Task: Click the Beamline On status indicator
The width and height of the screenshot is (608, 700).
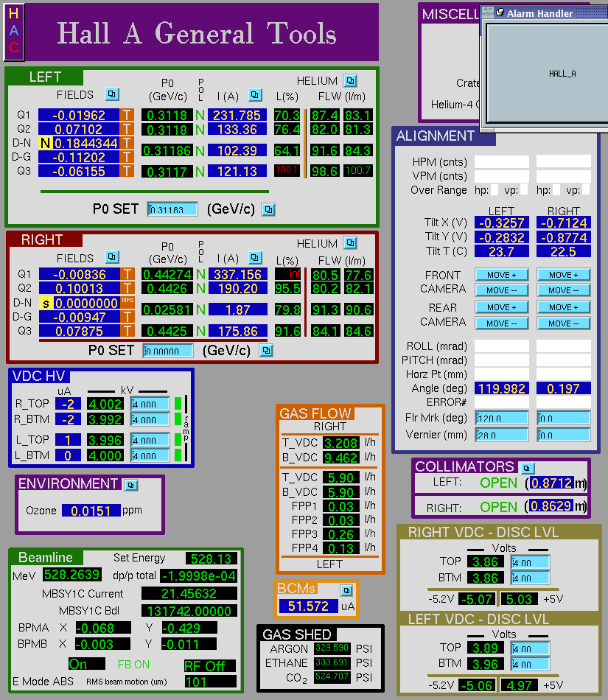Action: point(87,664)
